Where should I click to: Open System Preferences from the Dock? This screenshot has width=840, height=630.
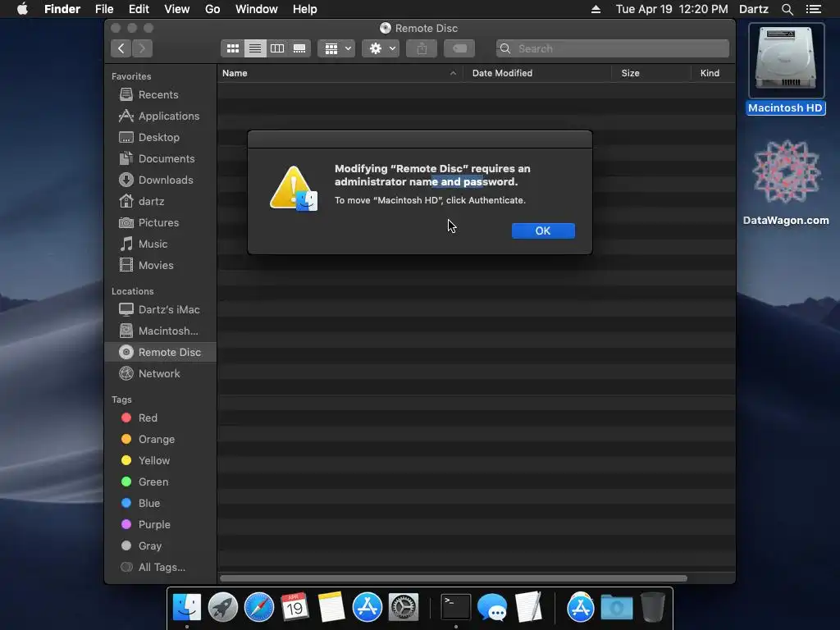pos(403,608)
